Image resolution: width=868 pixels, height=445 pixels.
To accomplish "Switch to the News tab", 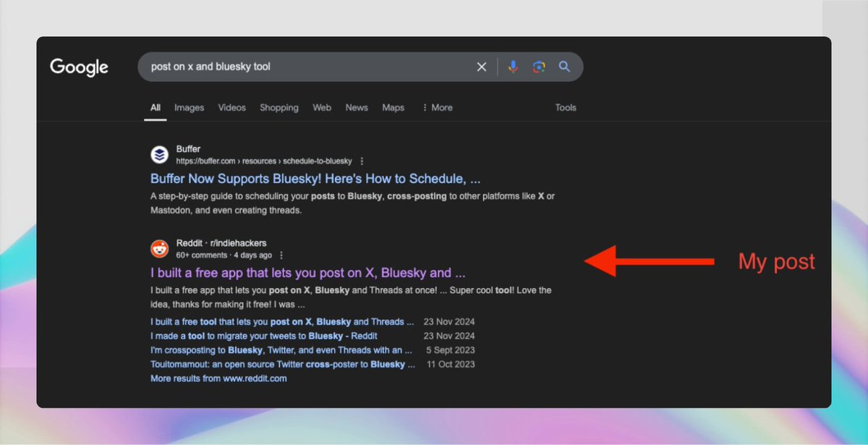I will point(357,108).
